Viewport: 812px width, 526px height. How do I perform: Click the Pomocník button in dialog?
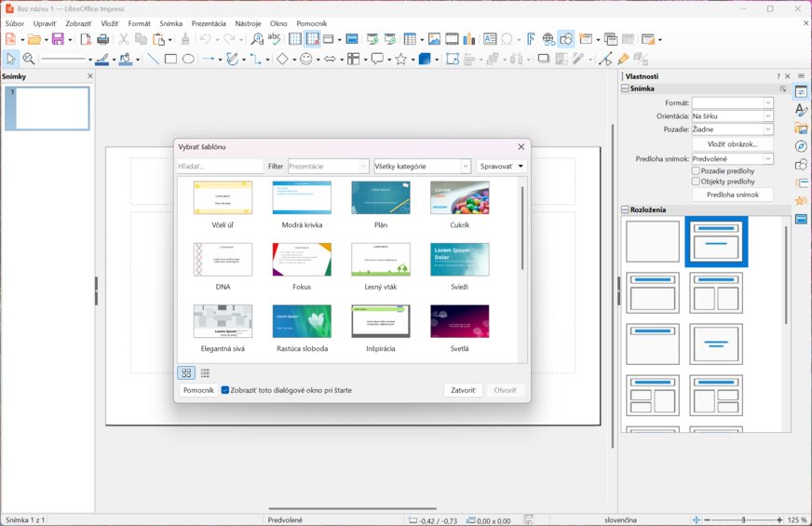pos(198,390)
